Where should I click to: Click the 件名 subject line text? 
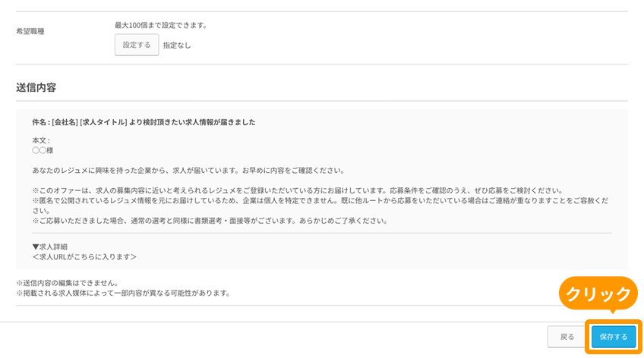[x=144, y=122]
